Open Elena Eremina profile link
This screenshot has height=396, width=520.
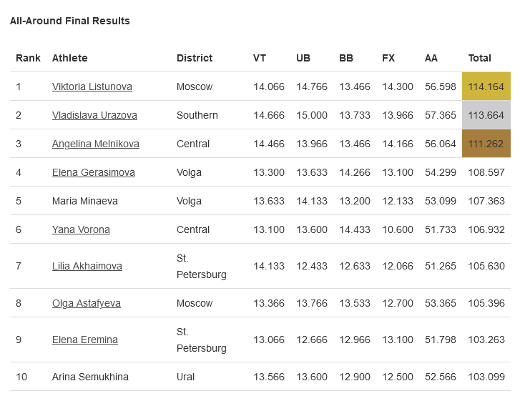(x=85, y=340)
